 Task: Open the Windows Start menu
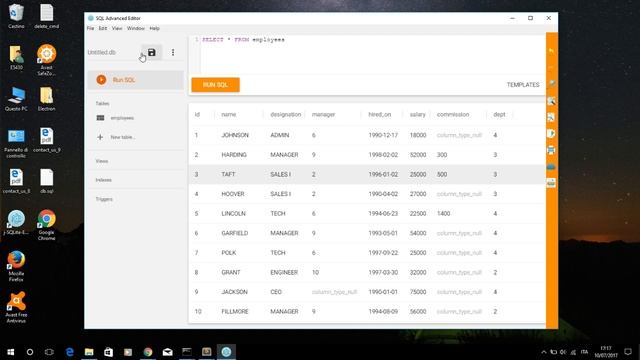point(11,352)
